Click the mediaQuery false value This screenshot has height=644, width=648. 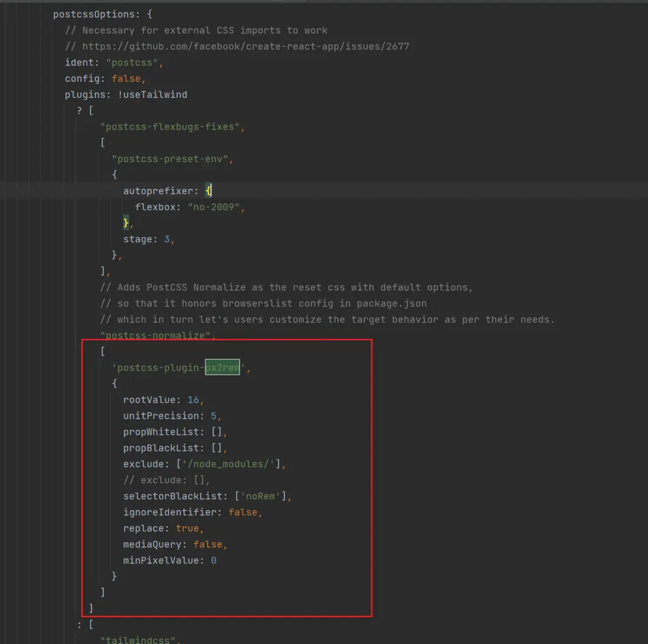(x=208, y=544)
